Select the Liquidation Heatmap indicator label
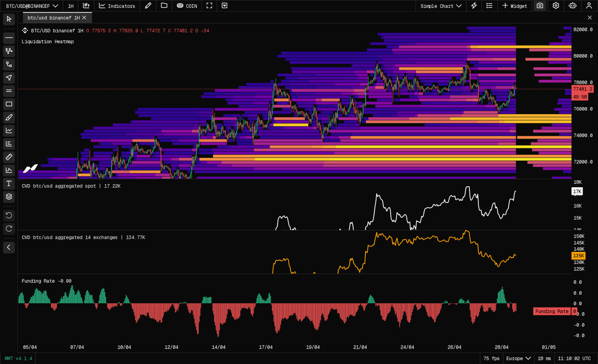The image size is (598, 364). point(48,42)
